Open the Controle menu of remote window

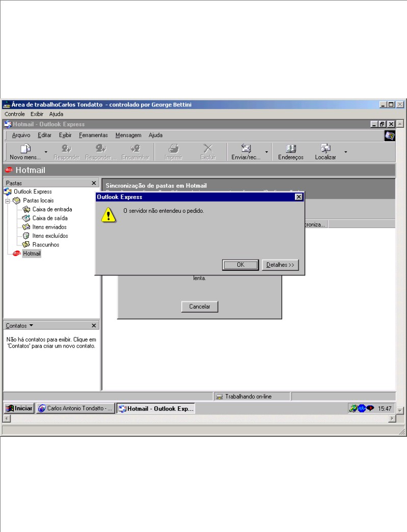click(x=15, y=114)
